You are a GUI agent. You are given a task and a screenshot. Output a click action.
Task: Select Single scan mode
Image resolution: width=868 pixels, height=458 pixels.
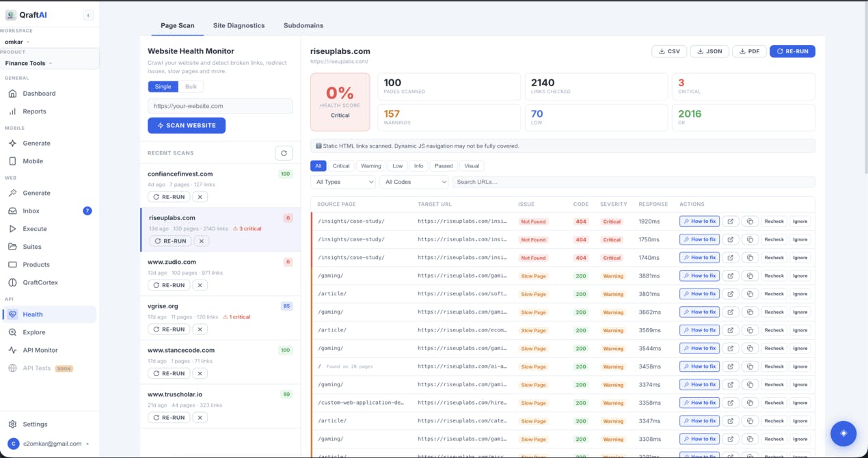(x=163, y=87)
